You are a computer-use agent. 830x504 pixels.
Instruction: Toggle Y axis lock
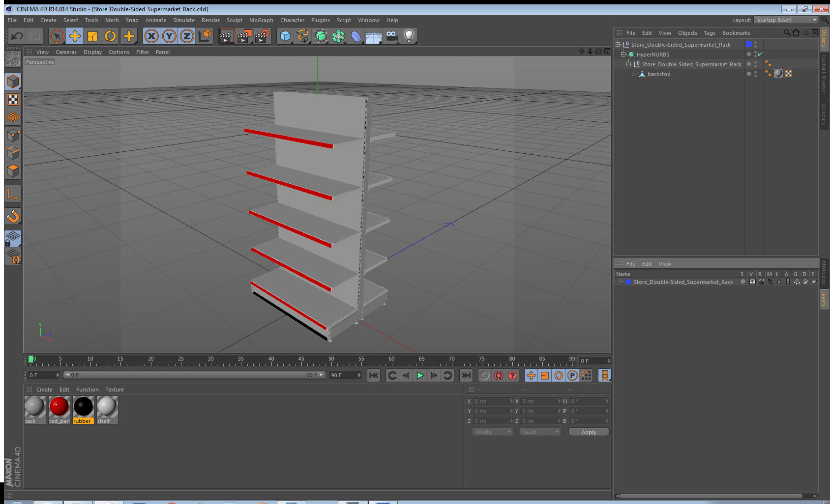[169, 36]
